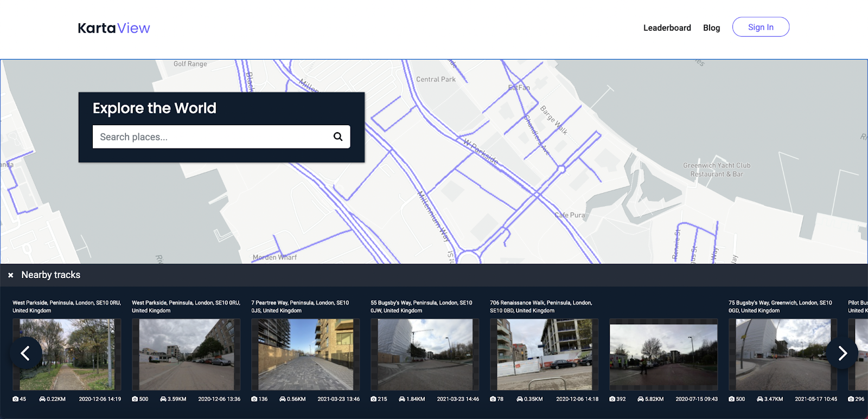This screenshot has height=419, width=868.
Task: Open the 75 Bugsby's Way track thumbnail
Action: [x=783, y=354]
